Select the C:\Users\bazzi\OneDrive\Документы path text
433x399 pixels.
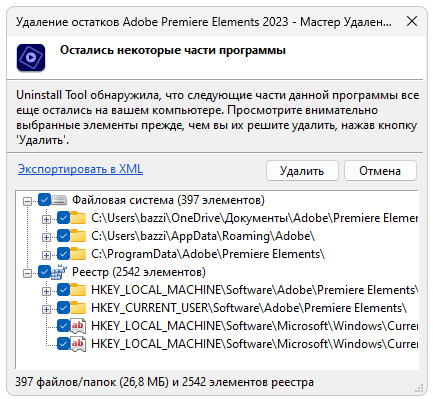coord(254,218)
